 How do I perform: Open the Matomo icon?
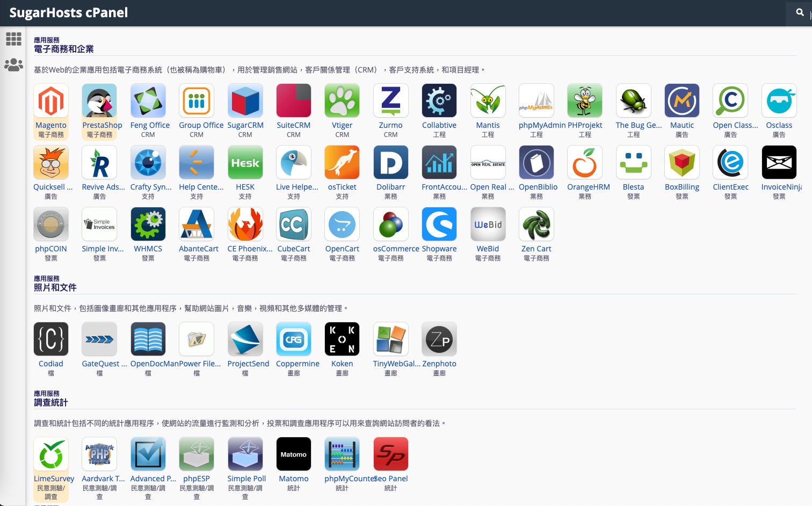tap(294, 454)
